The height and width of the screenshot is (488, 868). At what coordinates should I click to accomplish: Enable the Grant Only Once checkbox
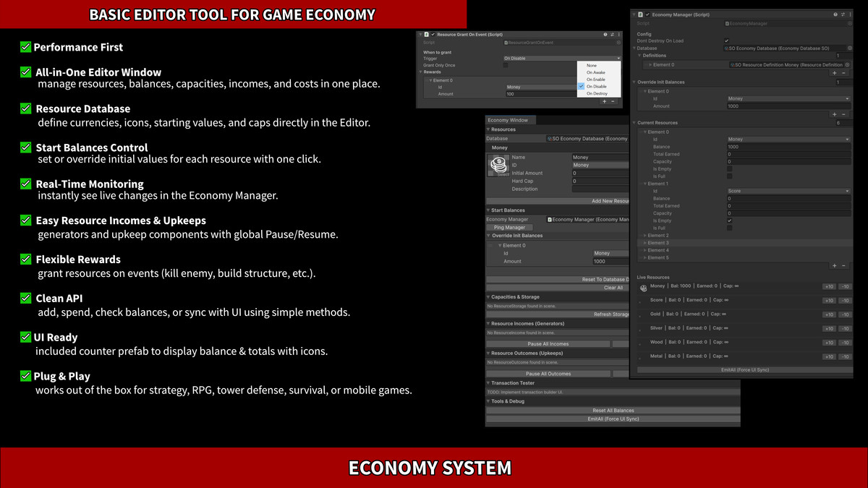(506, 65)
